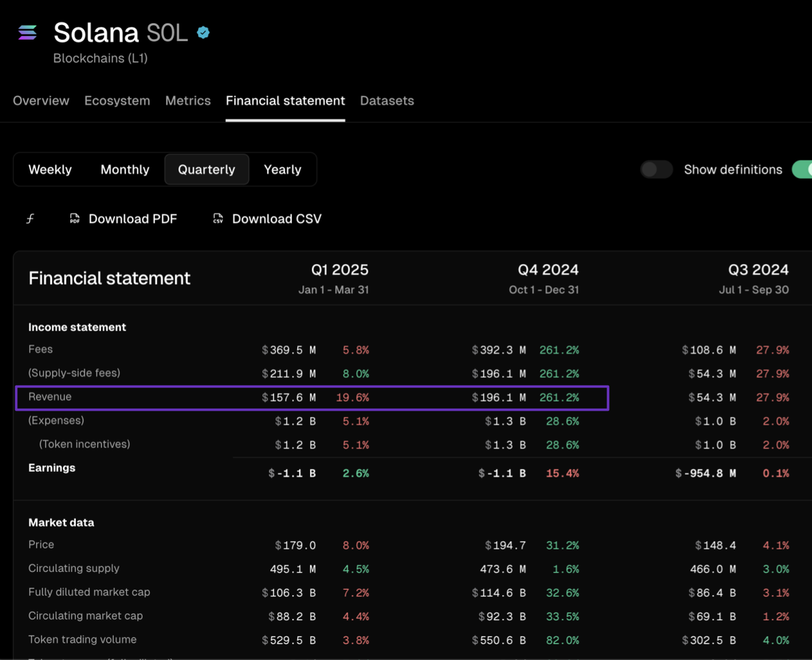This screenshot has width=812, height=660.
Task: Toggle the green switch right of Show definitions
Action: point(802,170)
